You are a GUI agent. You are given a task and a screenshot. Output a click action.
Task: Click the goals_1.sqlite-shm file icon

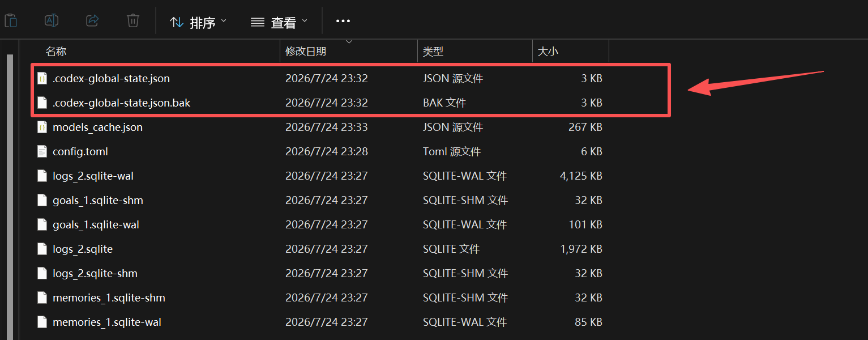pos(42,200)
